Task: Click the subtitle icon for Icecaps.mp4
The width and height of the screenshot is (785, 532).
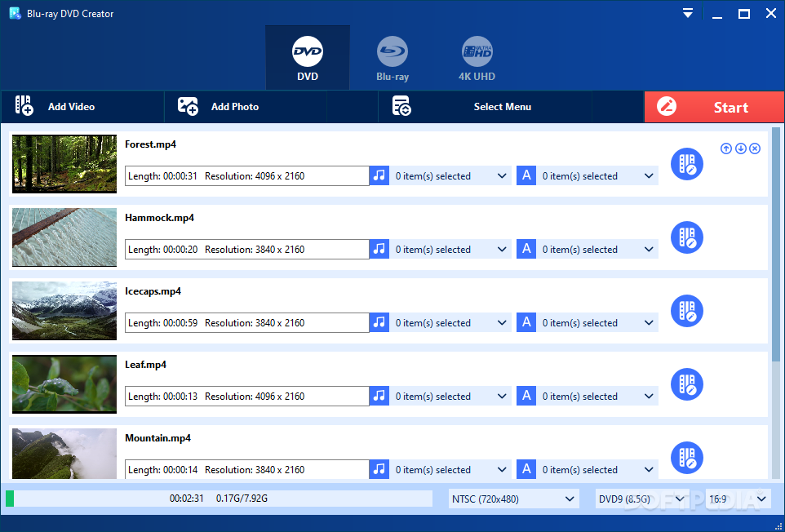Action: [526, 323]
